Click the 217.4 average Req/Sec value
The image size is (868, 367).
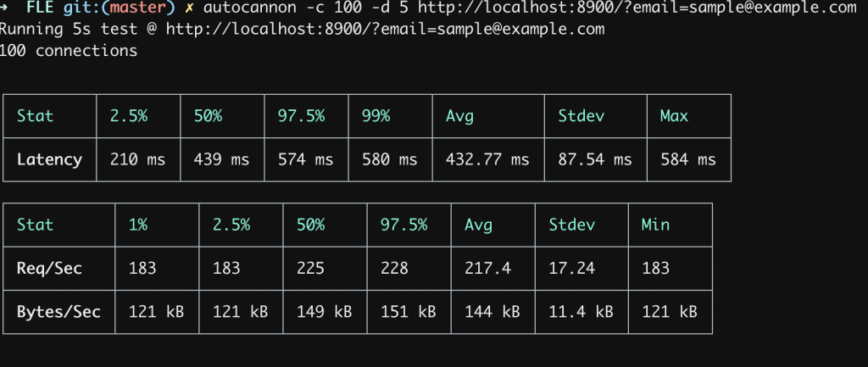click(x=487, y=269)
